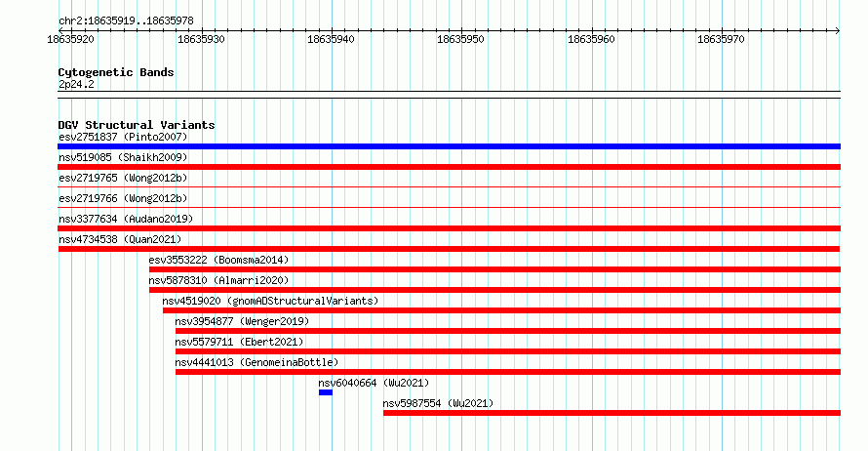Click the chr2:18635919..18635978 region label
Image resolution: width=868 pixels, height=451 pixels.
126,21
